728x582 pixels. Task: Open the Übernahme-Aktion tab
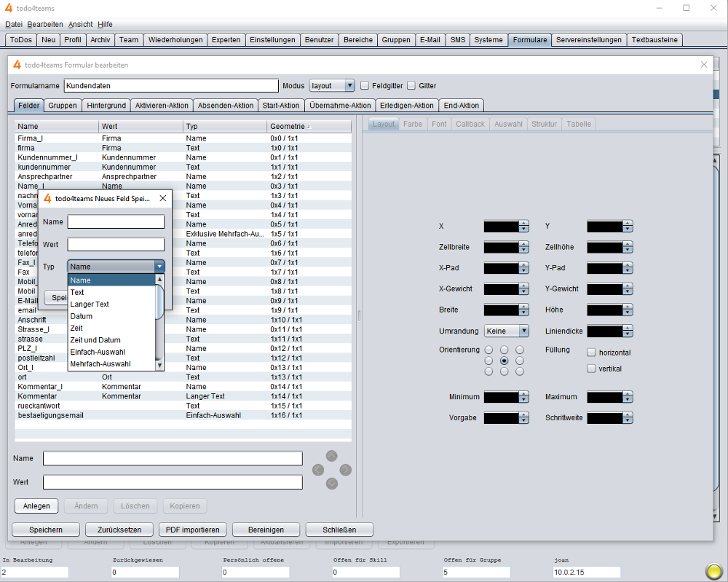pyautogui.click(x=340, y=106)
